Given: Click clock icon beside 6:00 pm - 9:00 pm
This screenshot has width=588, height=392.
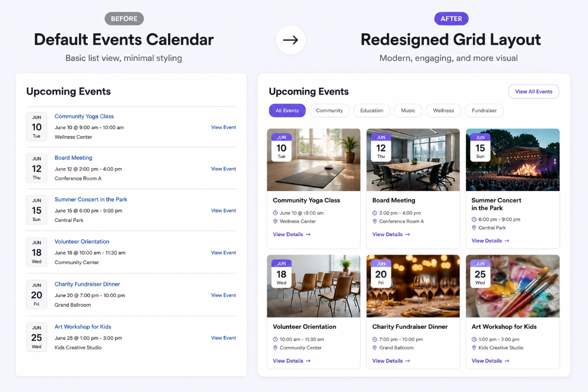Looking at the screenshot, I should 474,220.
